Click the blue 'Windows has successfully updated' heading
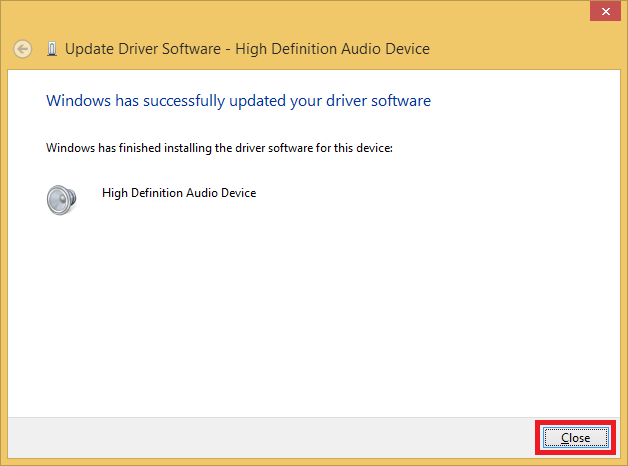The height and width of the screenshot is (466, 628). point(238,101)
